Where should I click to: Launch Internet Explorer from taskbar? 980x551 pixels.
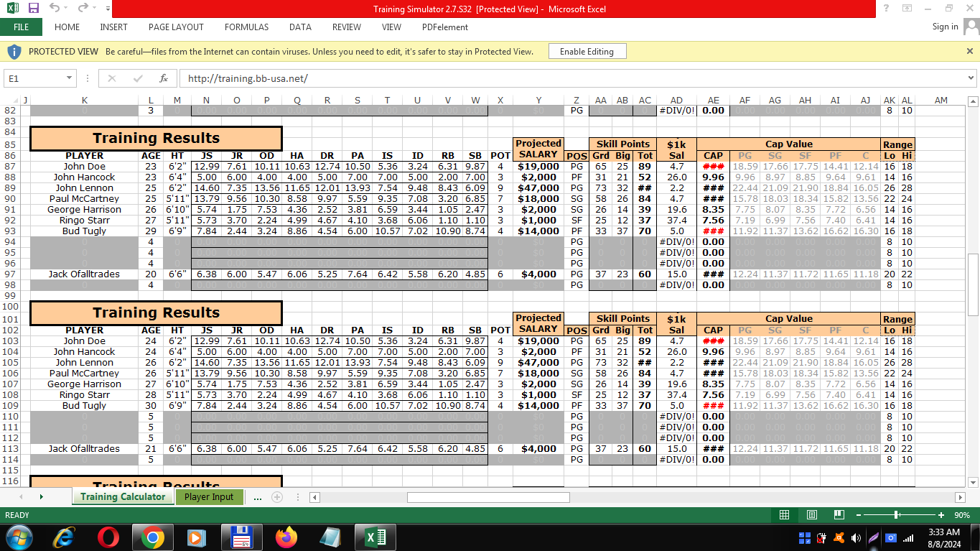click(65, 537)
